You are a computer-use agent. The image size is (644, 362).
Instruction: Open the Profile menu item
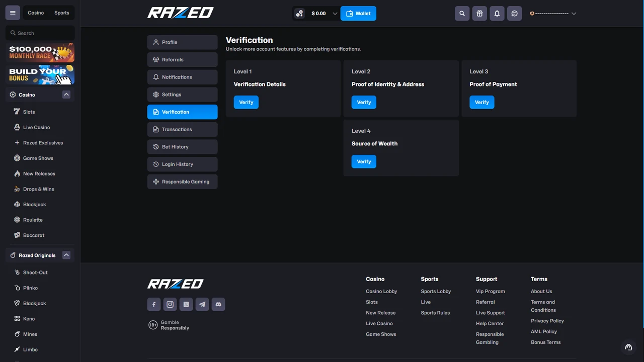click(x=182, y=42)
